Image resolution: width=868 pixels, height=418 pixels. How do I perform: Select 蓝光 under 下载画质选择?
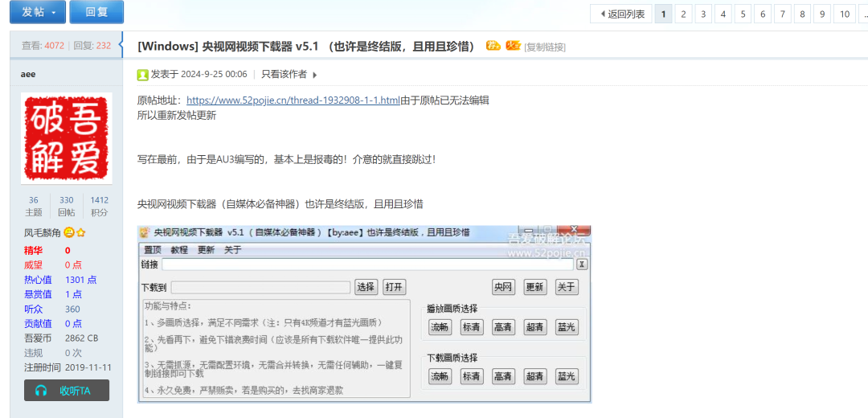tap(567, 376)
